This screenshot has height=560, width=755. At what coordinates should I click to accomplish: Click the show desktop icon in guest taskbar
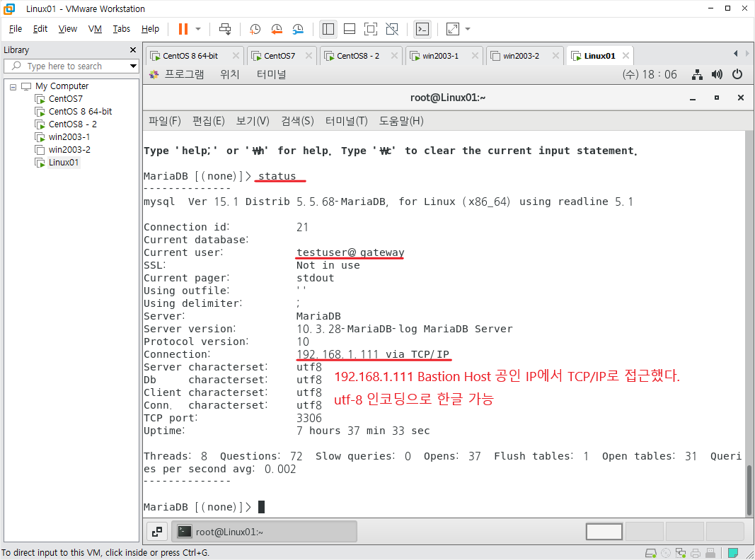pyautogui.click(x=157, y=532)
